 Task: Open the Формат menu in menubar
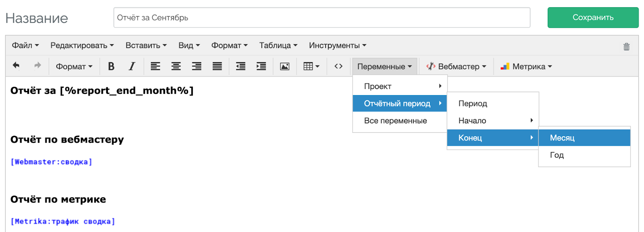229,46
